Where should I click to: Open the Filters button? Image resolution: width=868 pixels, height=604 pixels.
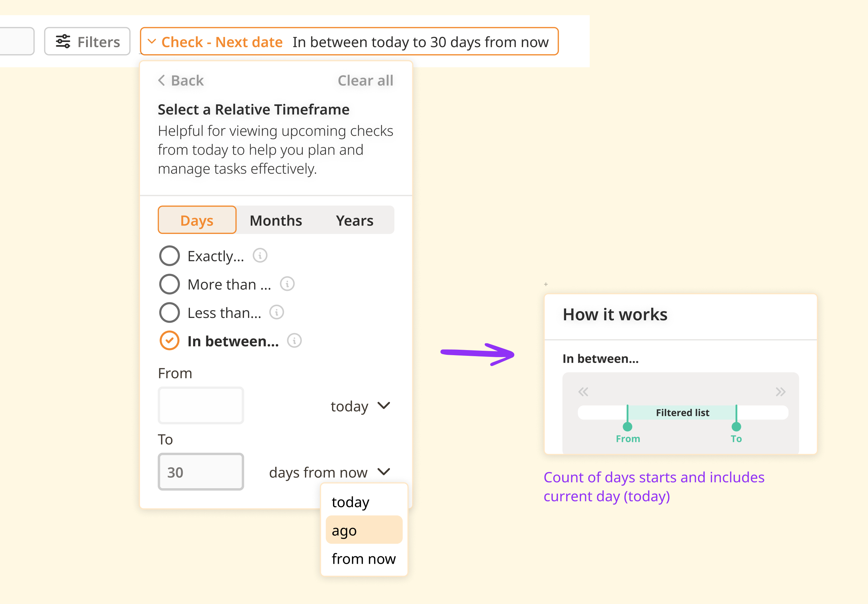tap(87, 42)
